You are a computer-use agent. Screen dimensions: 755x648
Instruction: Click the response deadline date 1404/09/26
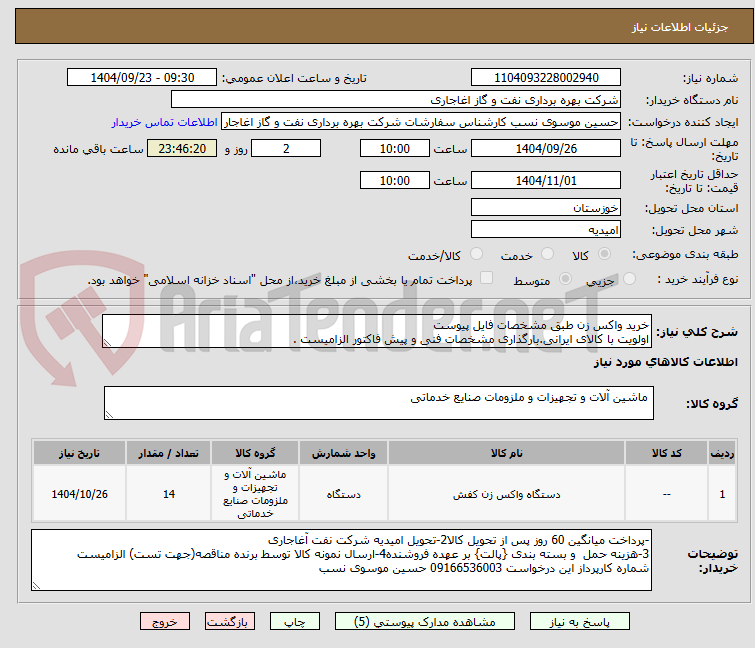546,148
